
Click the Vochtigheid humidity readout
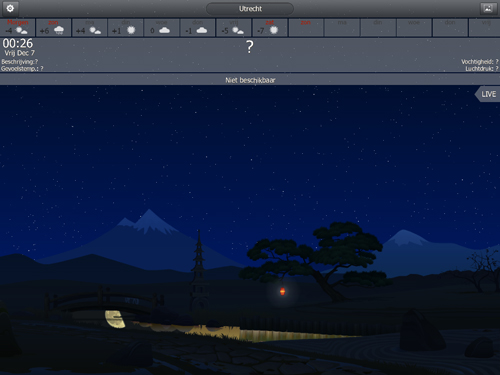tap(480, 62)
